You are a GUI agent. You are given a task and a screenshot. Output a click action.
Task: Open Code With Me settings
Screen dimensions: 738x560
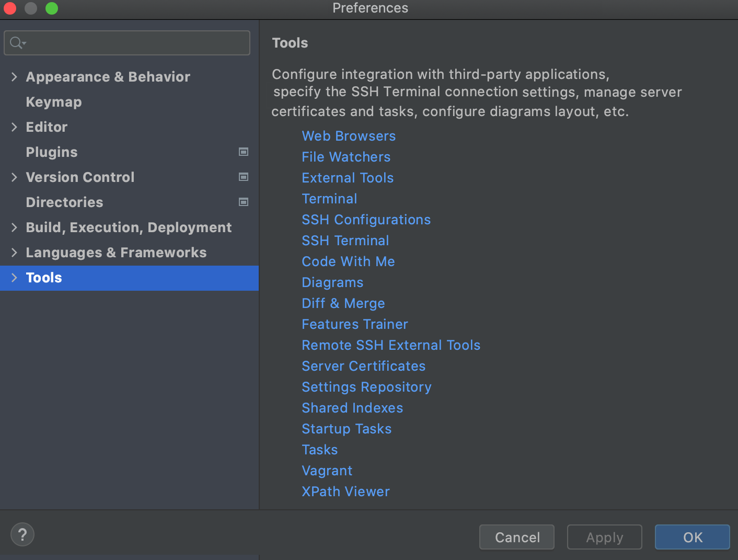point(348,261)
